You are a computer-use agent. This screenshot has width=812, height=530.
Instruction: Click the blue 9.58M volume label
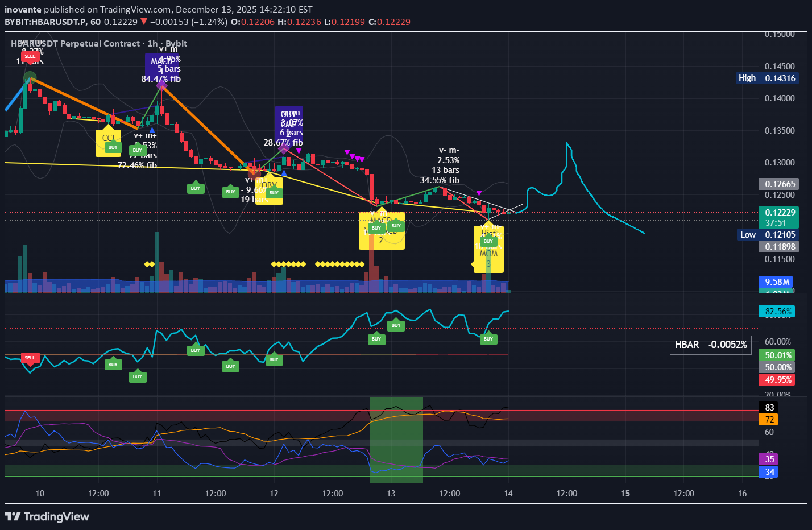tap(777, 281)
